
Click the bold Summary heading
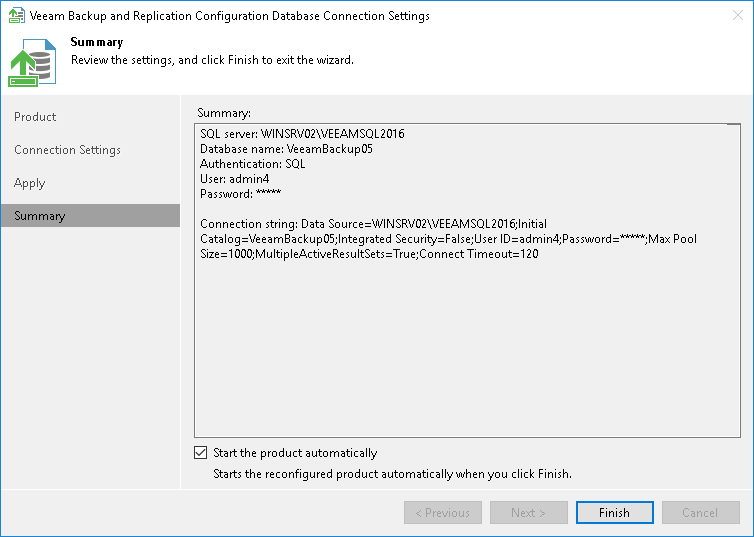tap(97, 42)
